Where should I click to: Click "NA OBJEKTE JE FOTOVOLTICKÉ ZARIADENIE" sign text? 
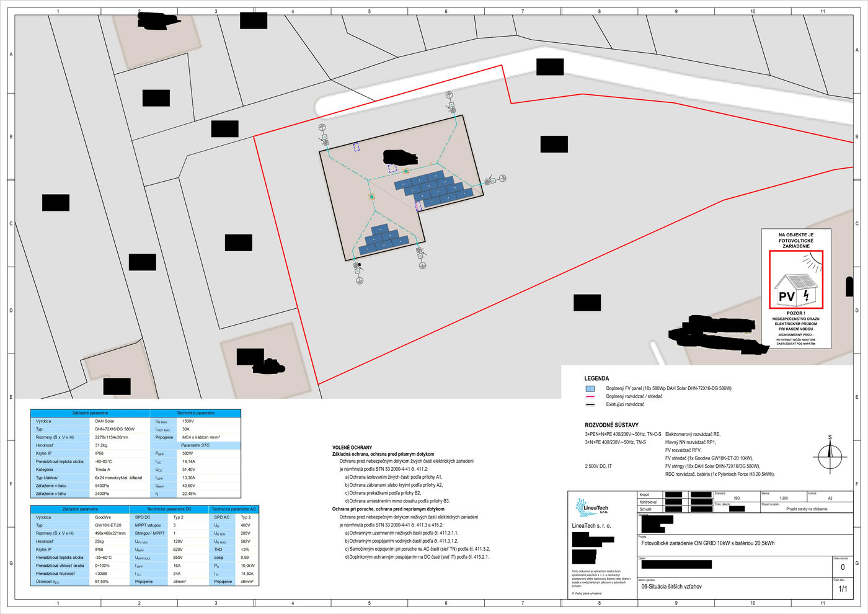[x=796, y=241]
